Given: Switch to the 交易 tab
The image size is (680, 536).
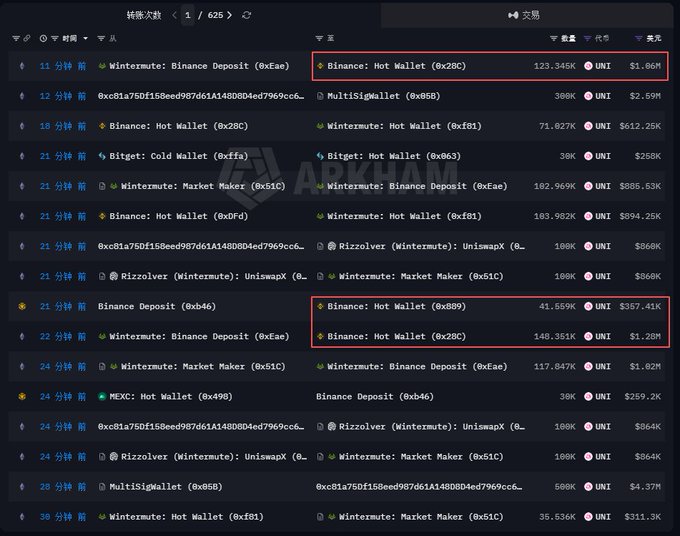Looking at the screenshot, I should [x=524, y=15].
